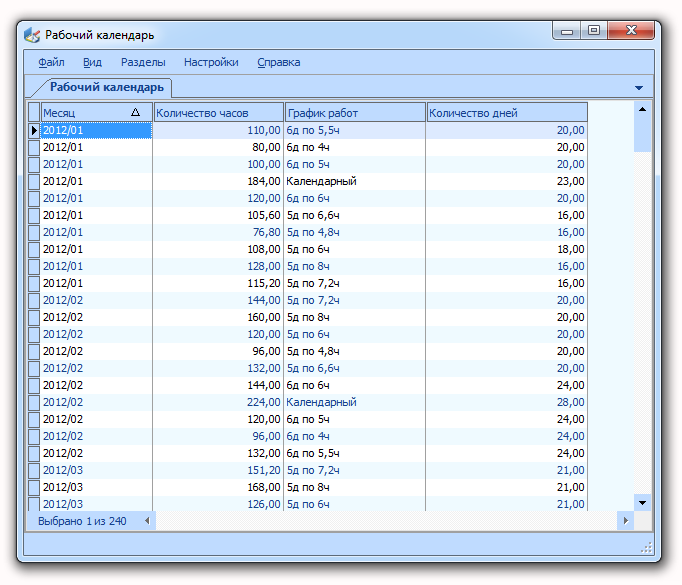This screenshot has height=585, width=682.
Task: Select the row marker for 2012/01 105,60
Action: tap(34, 215)
